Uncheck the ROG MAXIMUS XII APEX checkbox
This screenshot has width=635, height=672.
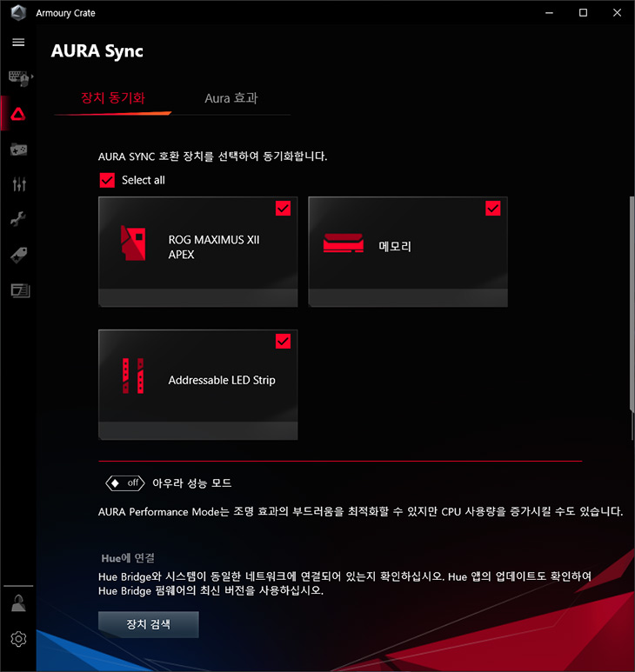point(283,209)
